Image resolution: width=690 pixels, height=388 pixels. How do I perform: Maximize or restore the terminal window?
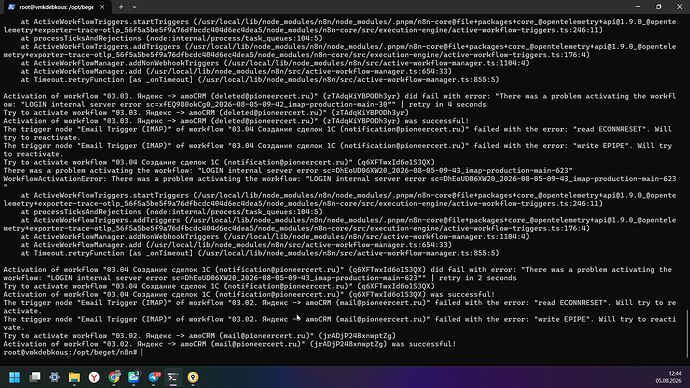659,7
